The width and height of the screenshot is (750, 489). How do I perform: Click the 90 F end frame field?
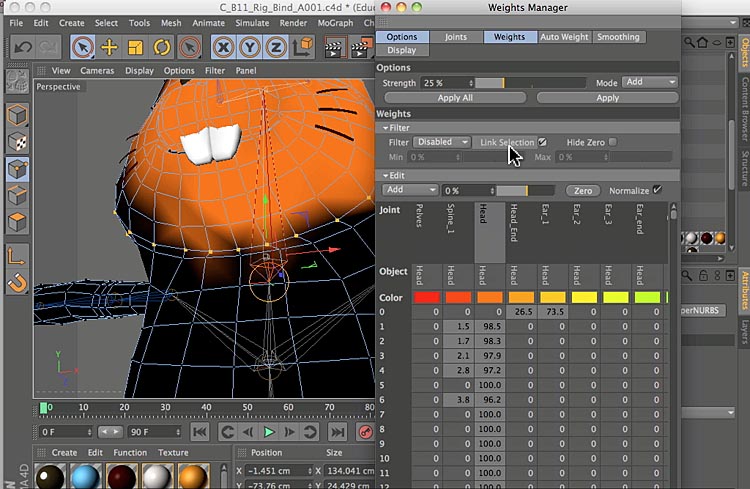pos(154,432)
